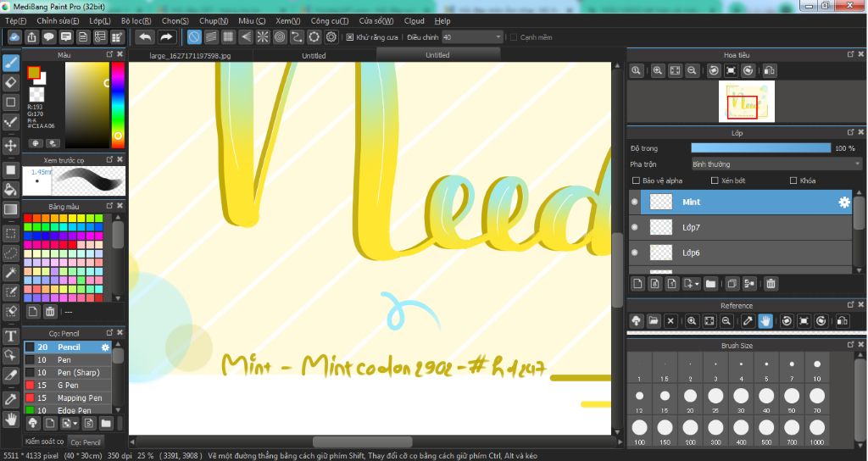Select the Lasso tool
This screenshot has width=868, height=461.
pyautogui.click(x=10, y=253)
